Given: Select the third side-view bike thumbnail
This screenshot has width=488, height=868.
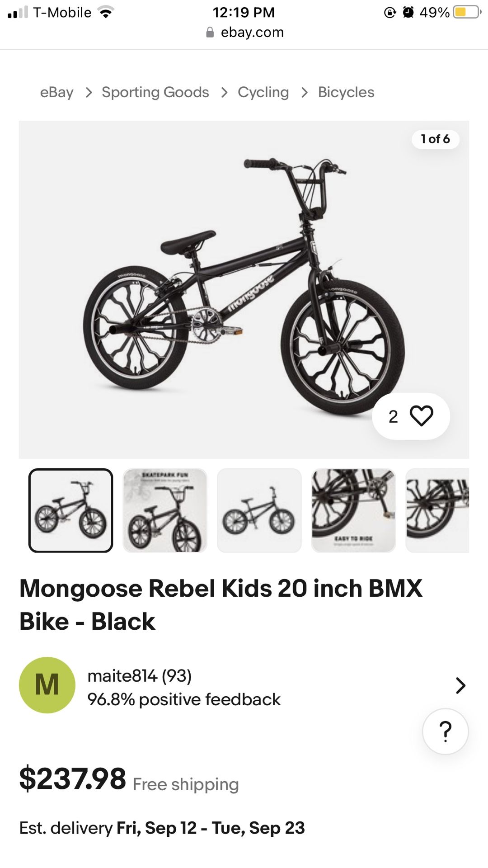Looking at the screenshot, I should pyautogui.click(x=259, y=510).
